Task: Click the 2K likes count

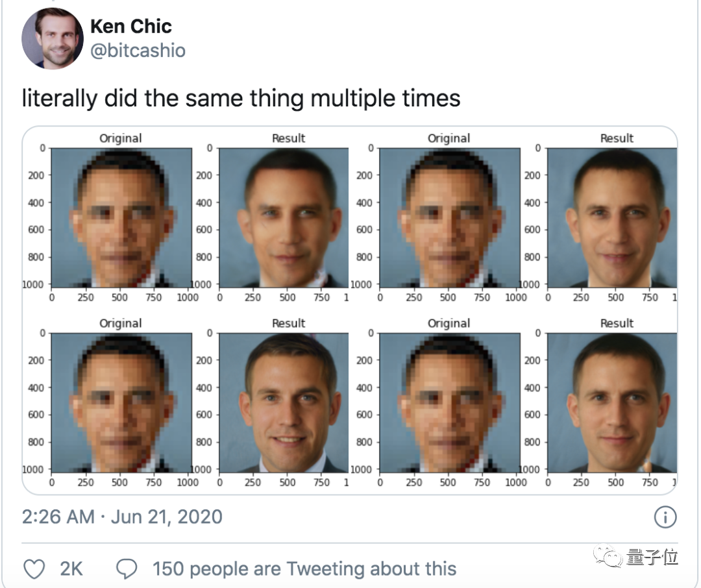Action: tap(71, 569)
